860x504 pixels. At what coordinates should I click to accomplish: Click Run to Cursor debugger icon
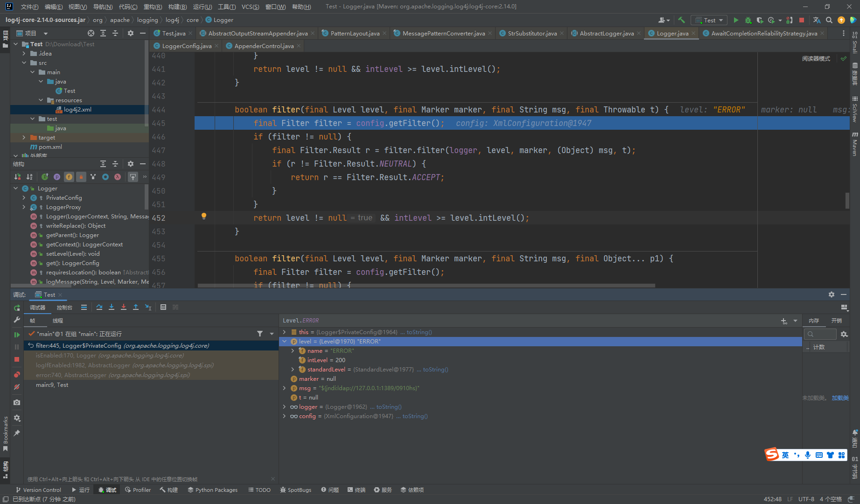coord(148,307)
